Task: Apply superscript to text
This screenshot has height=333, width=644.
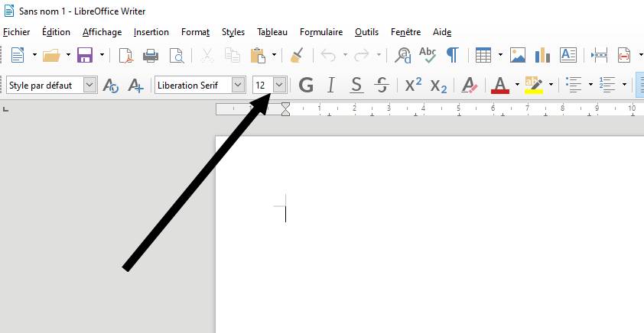Action: click(413, 85)
